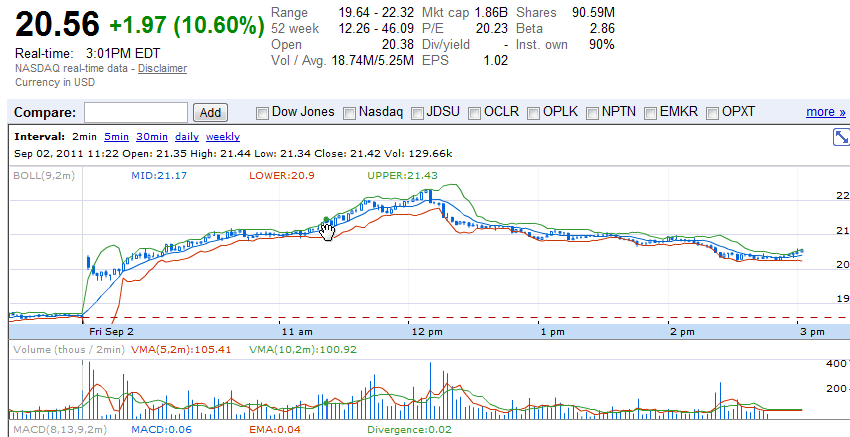Switch to the weekly interval
This screenshot has height=437, width=850.
(x=223, y=137)
